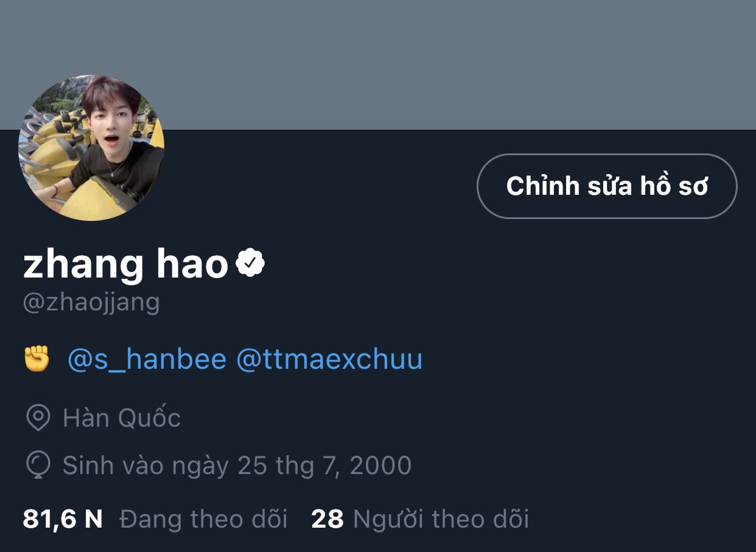Open the @s_hanbee mention link

(147, 359)
